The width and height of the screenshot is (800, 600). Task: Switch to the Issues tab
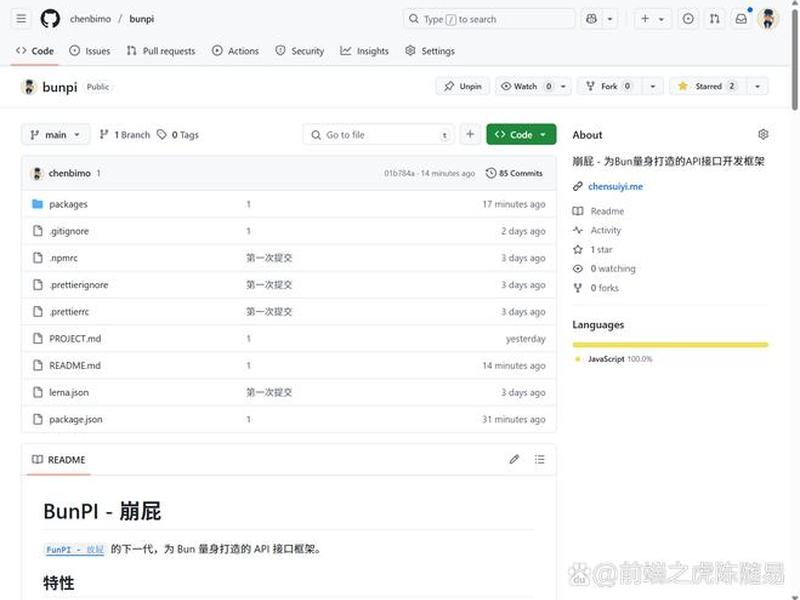coord(90,51)
